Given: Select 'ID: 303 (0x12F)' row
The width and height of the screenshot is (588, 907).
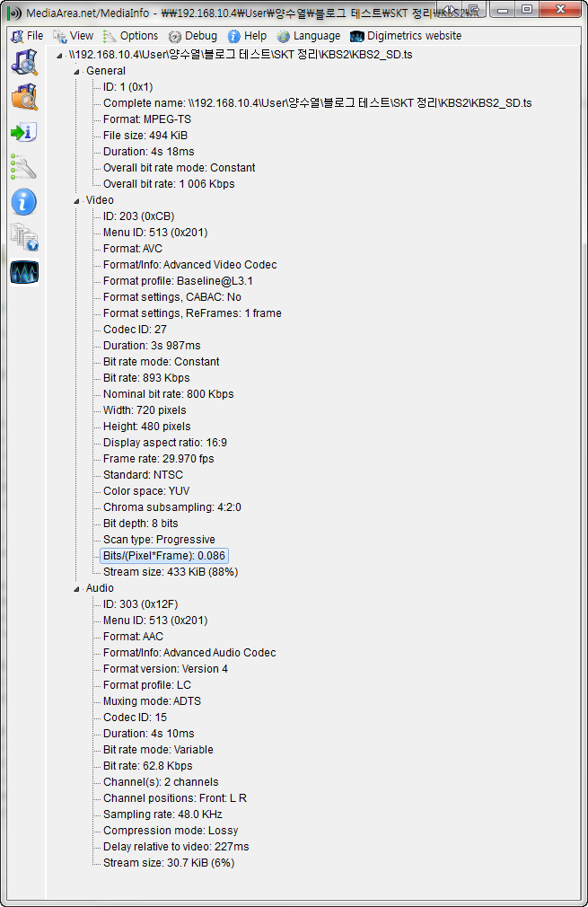Looking at the screenshot, I should [141, 604].
